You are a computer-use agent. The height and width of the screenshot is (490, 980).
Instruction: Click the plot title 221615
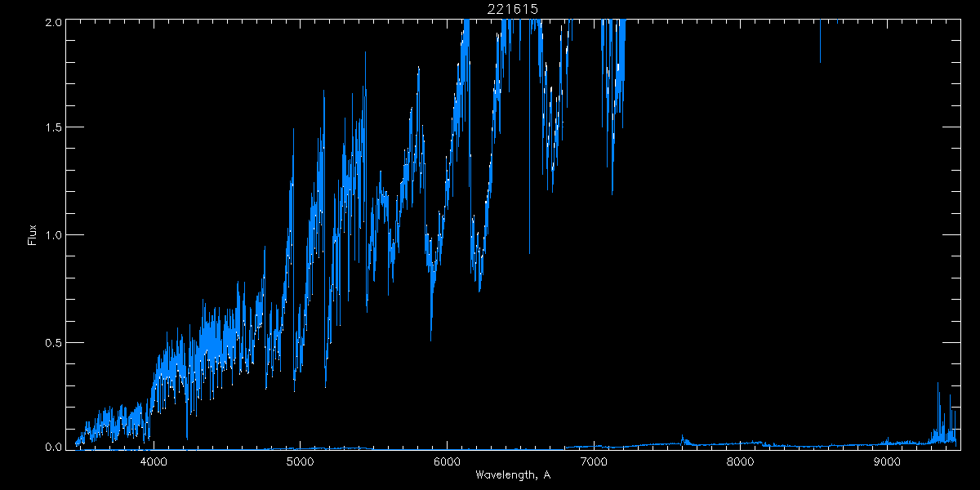[x=512, y=9]
